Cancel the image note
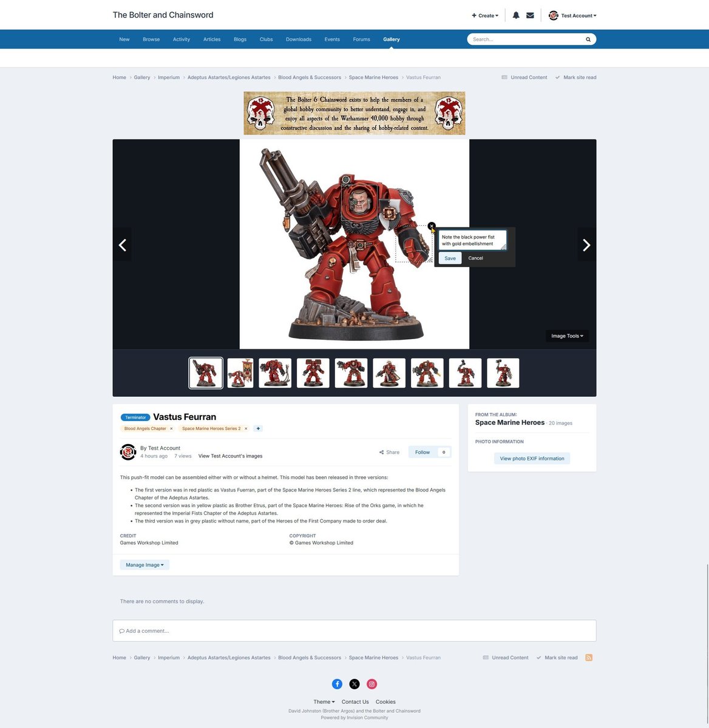Viewport: 709px width, 728px height. tap(475, 258)
